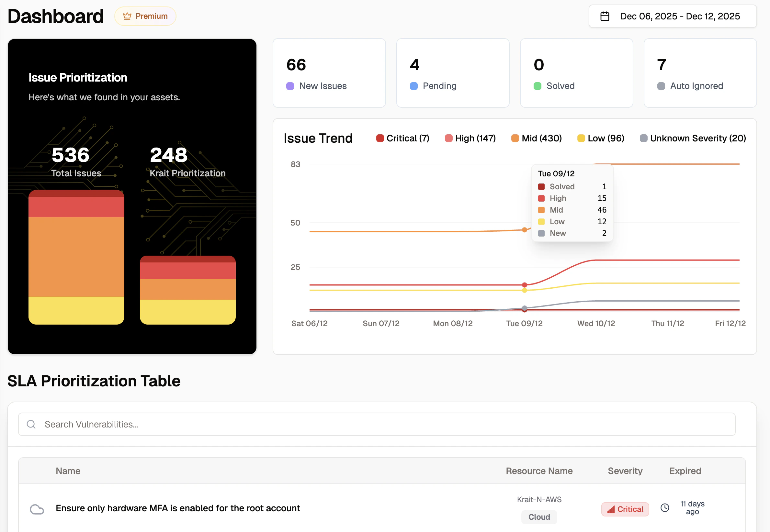Click the yellow segment of the Total Issues bar
The height and width of the screenshot is (532, 770).
pos(76,308)
